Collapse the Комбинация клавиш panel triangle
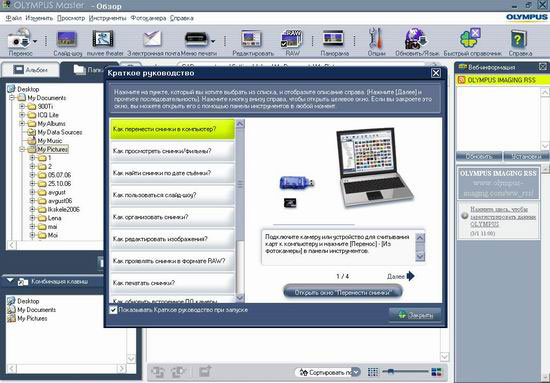Image resolution: width=550 pixels, height=383 pixels. click(10, 281)
